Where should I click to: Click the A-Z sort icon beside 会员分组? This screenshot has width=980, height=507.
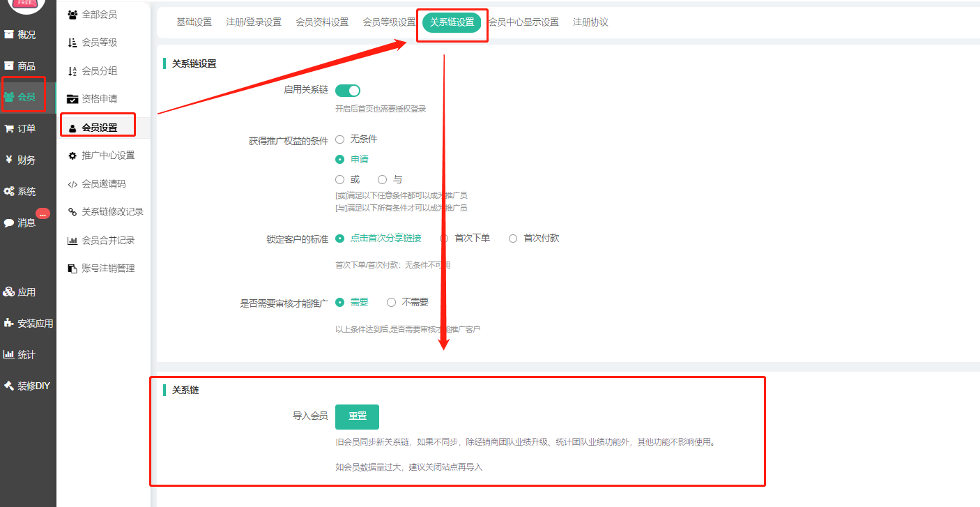pos(72,70)
